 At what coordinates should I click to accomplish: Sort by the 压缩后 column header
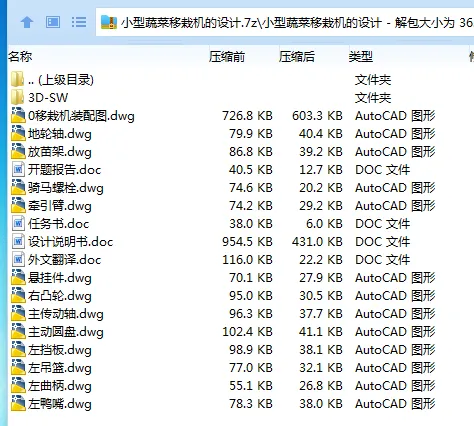point(297,57)
